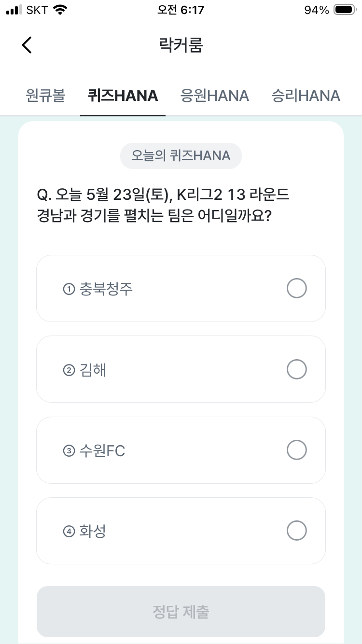This screenshot has height=644, width=362.
Task: Tap the 오늘의 퀴즈HANA badge
Action: point(181,155)
